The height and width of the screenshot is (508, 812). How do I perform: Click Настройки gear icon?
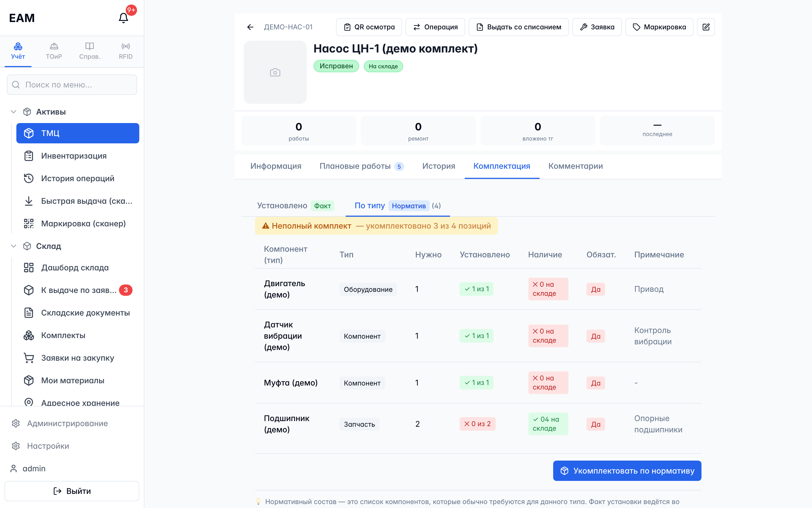point(16,446)
